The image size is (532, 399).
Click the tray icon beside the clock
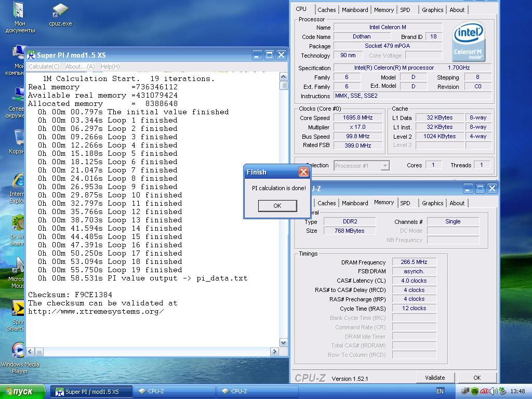coord(502,391)
